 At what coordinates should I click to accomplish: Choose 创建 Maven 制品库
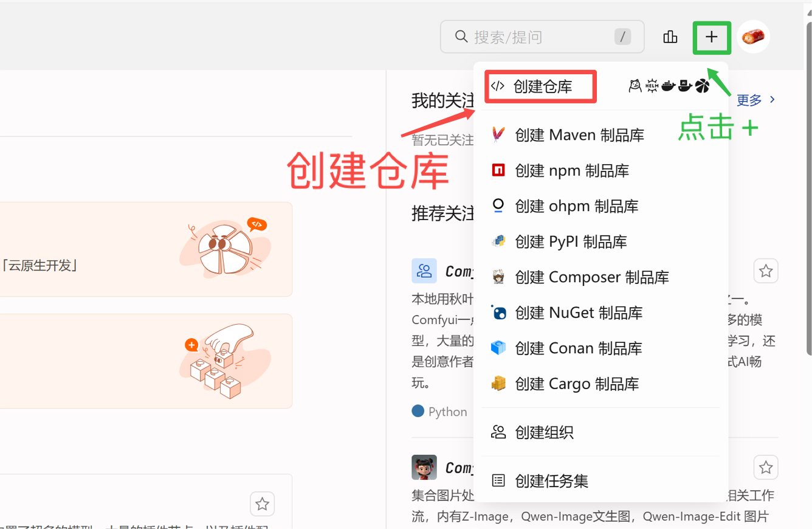click(579, 135)
